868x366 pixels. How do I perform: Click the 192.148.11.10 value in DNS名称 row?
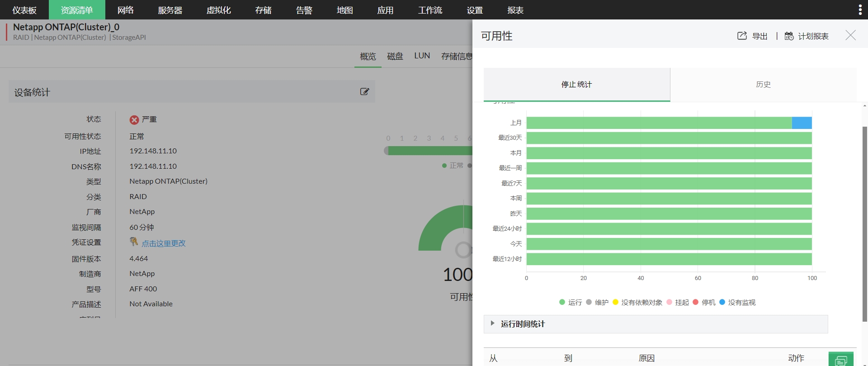coord(153,166)
